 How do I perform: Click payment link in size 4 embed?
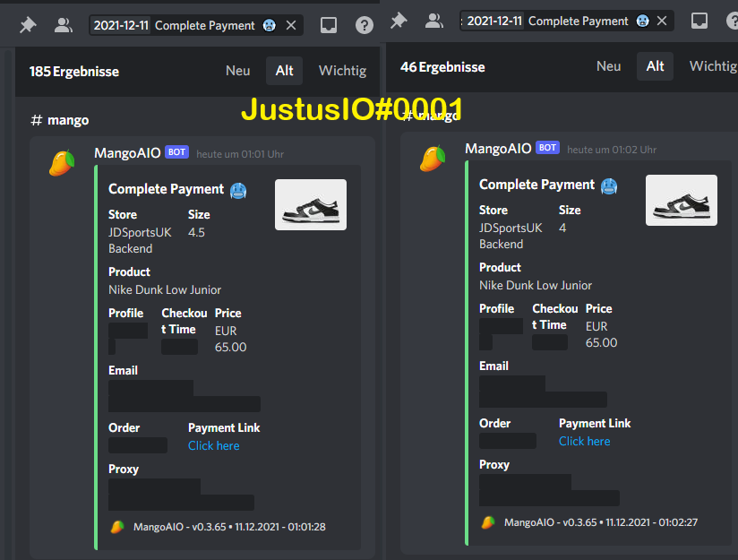[585, 442]
